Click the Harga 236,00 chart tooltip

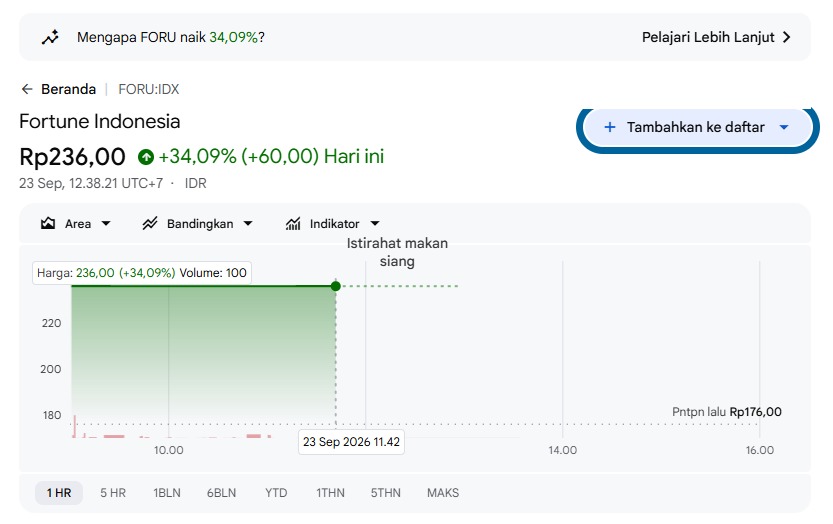click(142, 273)
